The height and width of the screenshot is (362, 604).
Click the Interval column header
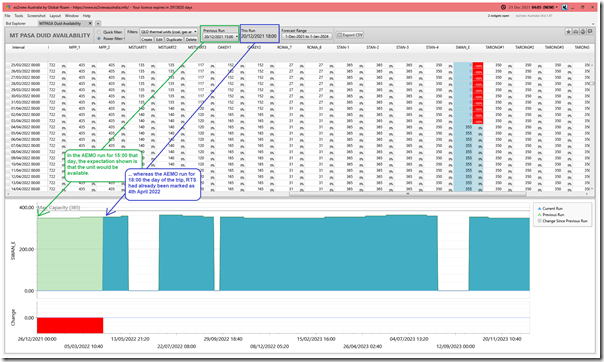point(18,47)
